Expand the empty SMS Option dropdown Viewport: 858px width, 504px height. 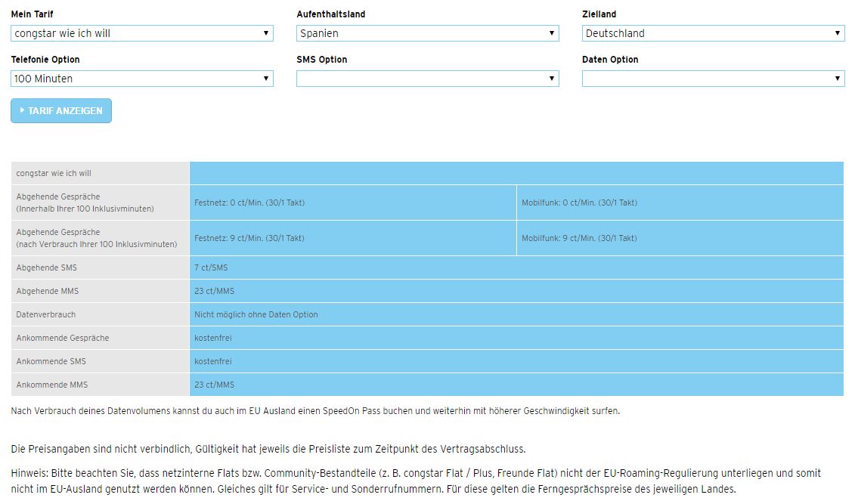coord(427,79)
